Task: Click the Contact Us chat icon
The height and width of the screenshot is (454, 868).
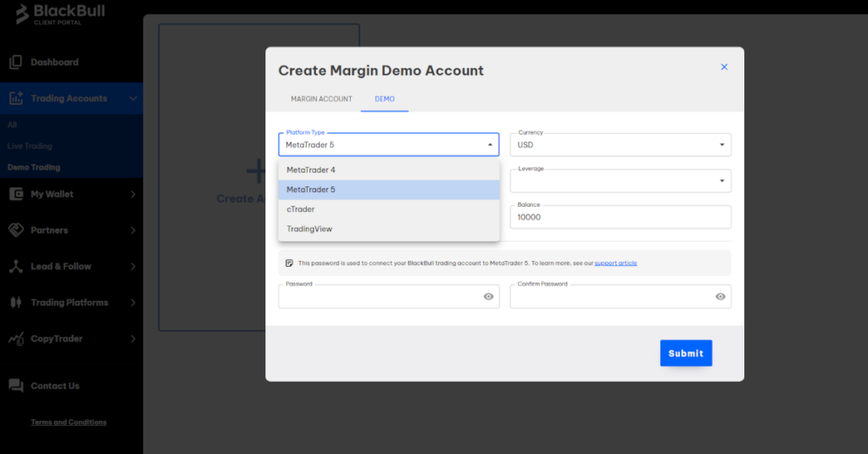Action: pos(16,385)
